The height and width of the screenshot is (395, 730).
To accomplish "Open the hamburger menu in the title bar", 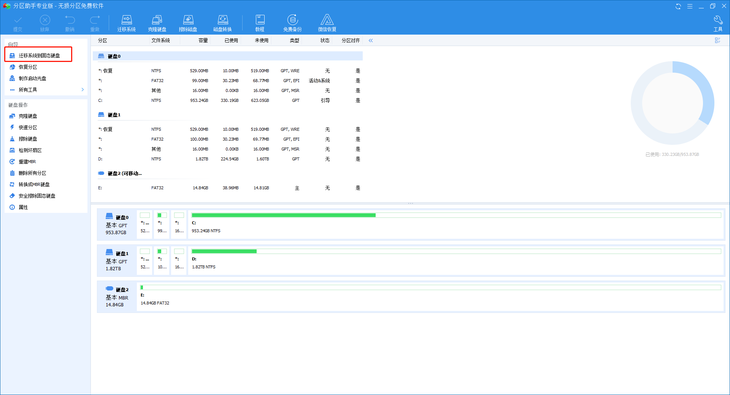I will [x=689, y=6].
